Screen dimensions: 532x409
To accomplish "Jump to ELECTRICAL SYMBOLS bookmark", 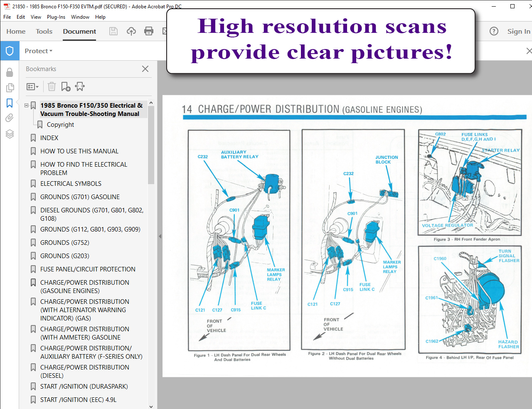I will click(71, 184).
